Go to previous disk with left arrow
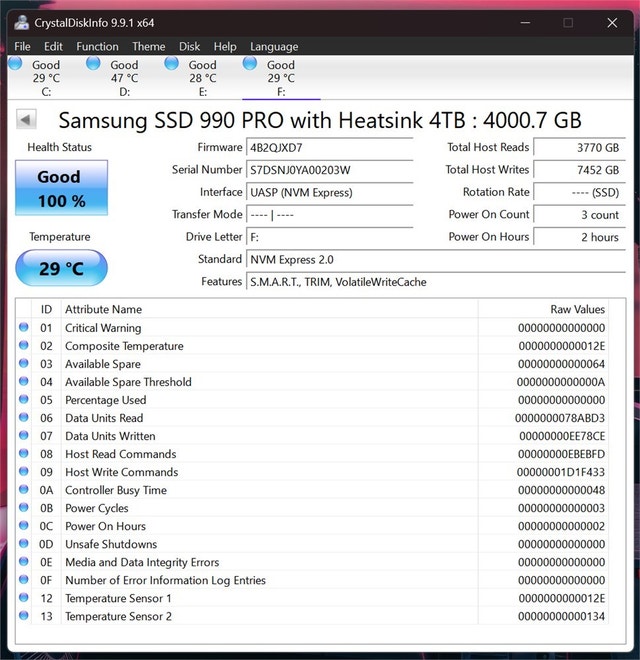 (26, 120)
